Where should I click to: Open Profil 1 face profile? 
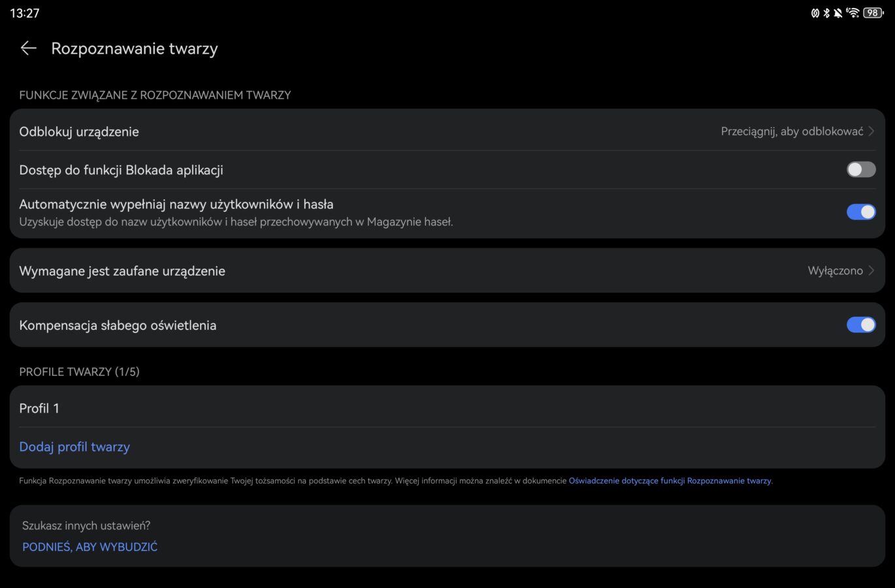coord(39,408)
